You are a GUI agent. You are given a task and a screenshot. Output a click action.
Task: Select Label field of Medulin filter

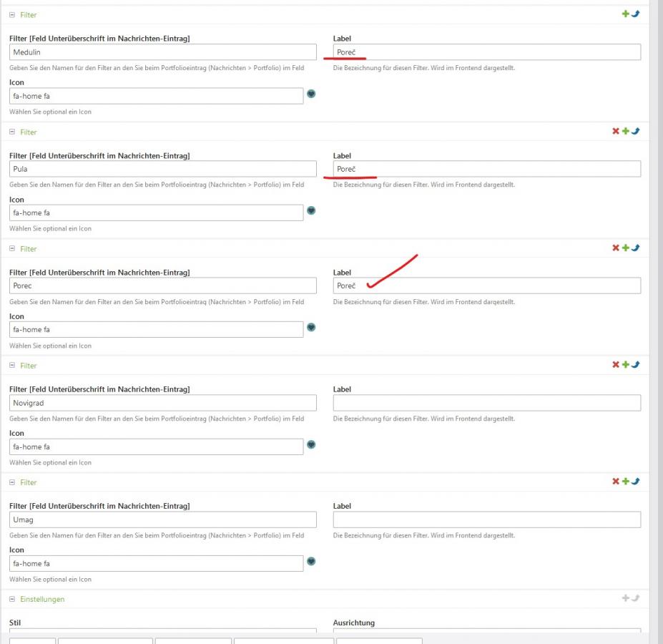(486, 52)
